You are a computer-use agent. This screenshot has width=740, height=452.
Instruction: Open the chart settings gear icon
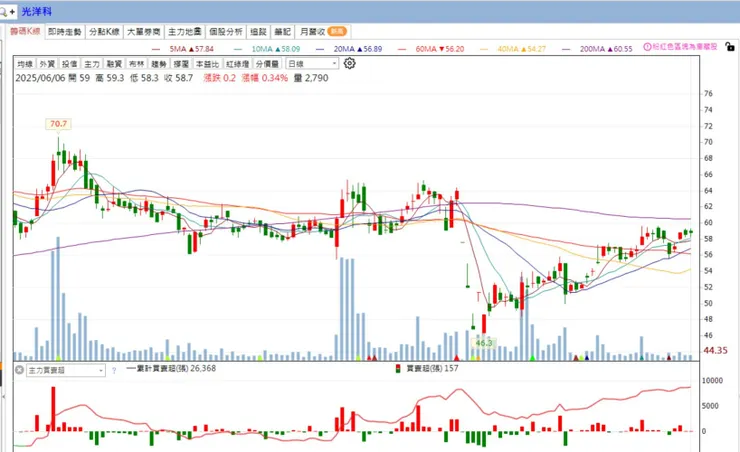349,63
